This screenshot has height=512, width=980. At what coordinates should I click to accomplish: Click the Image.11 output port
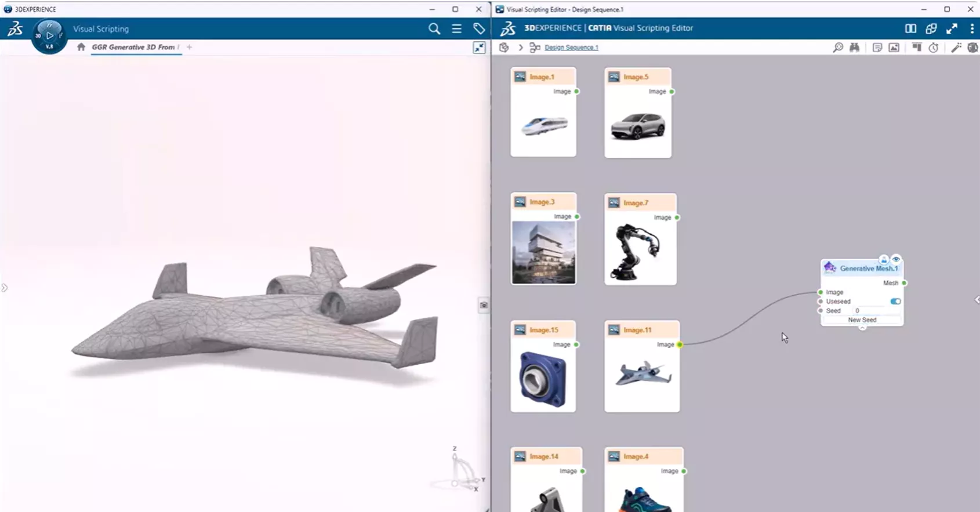[680, 344]
